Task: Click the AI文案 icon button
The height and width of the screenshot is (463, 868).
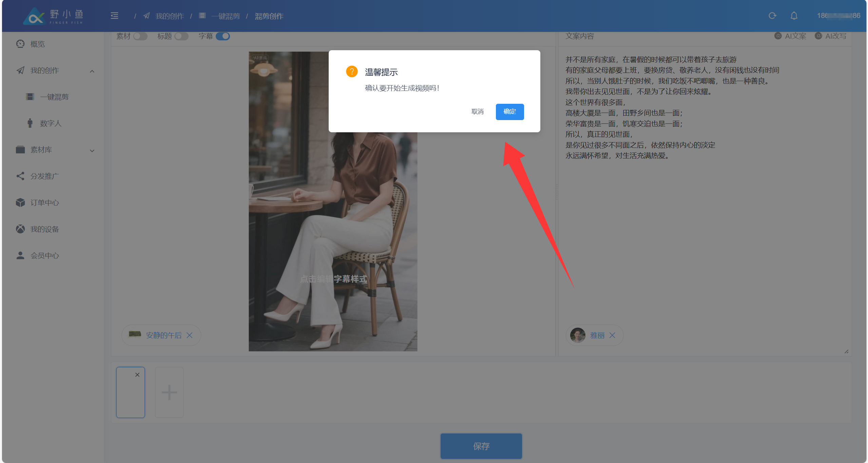Action: (x=790, y=36)
